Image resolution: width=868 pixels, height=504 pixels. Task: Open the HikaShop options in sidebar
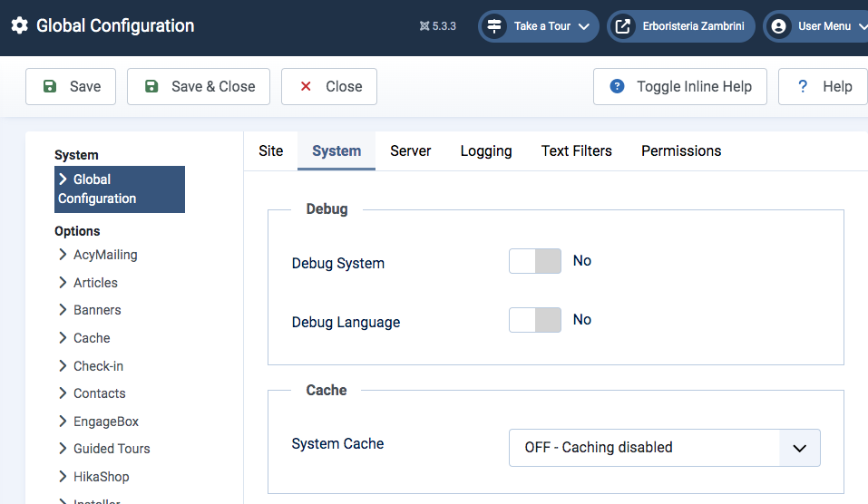coord(102,477)
